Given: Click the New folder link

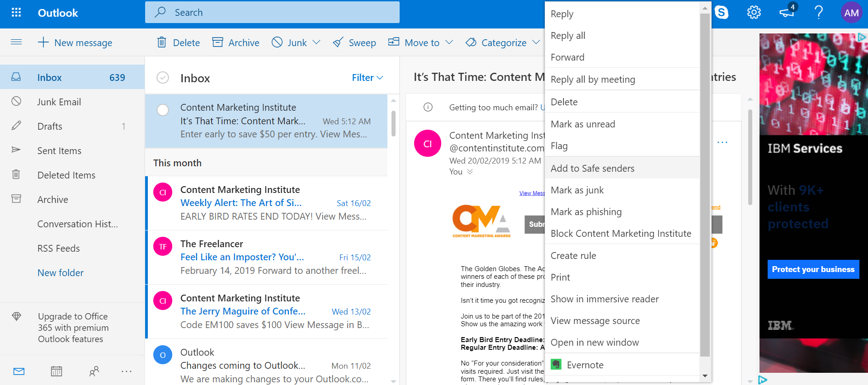Looking at the screenshot, I should [x=61, y=273].
